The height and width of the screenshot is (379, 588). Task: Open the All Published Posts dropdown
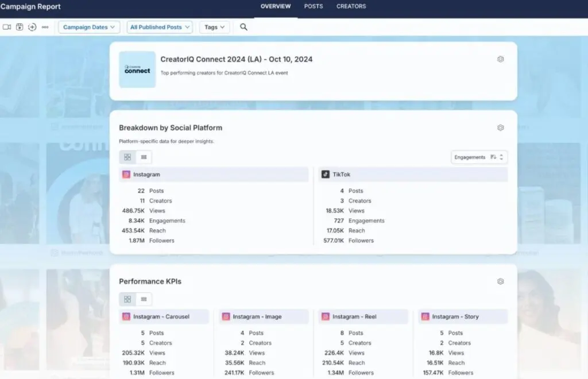pos(160,27)
